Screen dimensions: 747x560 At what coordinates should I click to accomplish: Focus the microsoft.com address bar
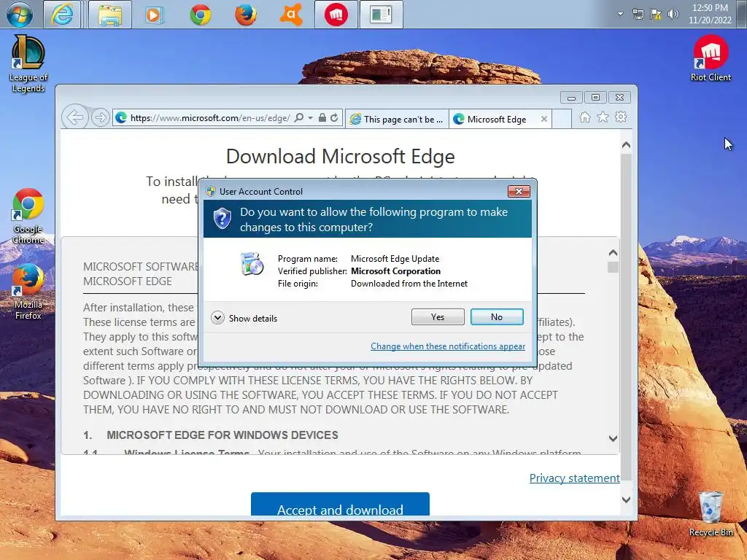(x=209, y=117)
